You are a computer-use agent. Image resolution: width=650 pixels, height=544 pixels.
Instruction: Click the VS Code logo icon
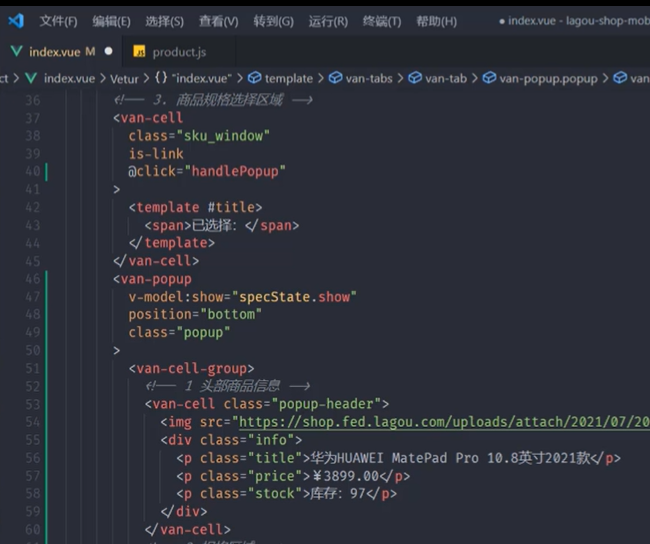[16, 21]
